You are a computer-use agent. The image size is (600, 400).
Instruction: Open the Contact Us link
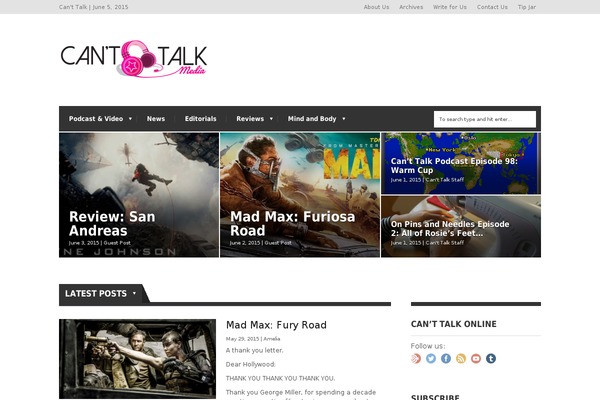coord(492,7)
